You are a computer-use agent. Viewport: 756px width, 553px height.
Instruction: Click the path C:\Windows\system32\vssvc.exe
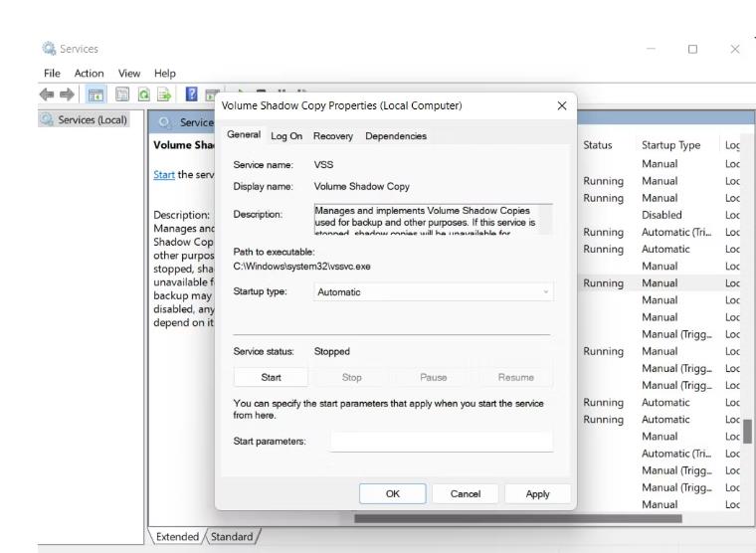pos(301,267)
